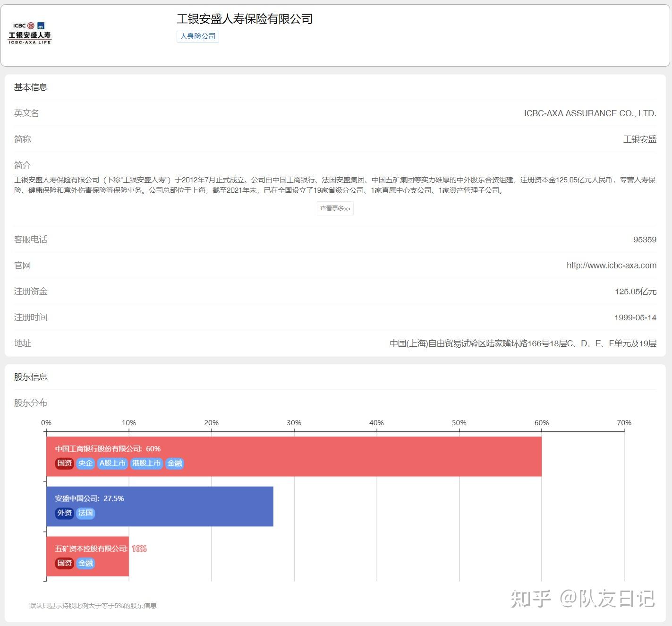Image resolution: width=672 pixels, height=626 pixels.
Task: Click the 60% axis tick label
Action: point(542,423)
